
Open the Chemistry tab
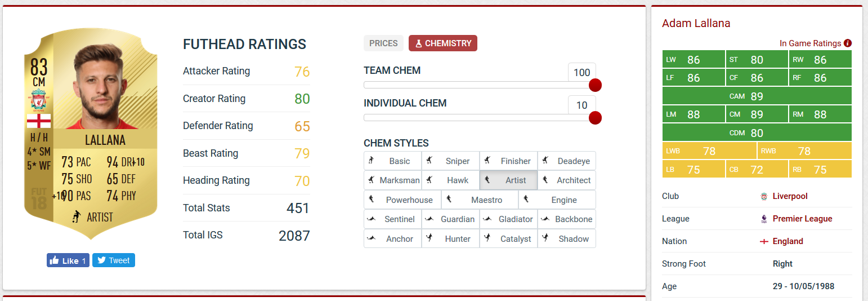[x=443, y=43]
